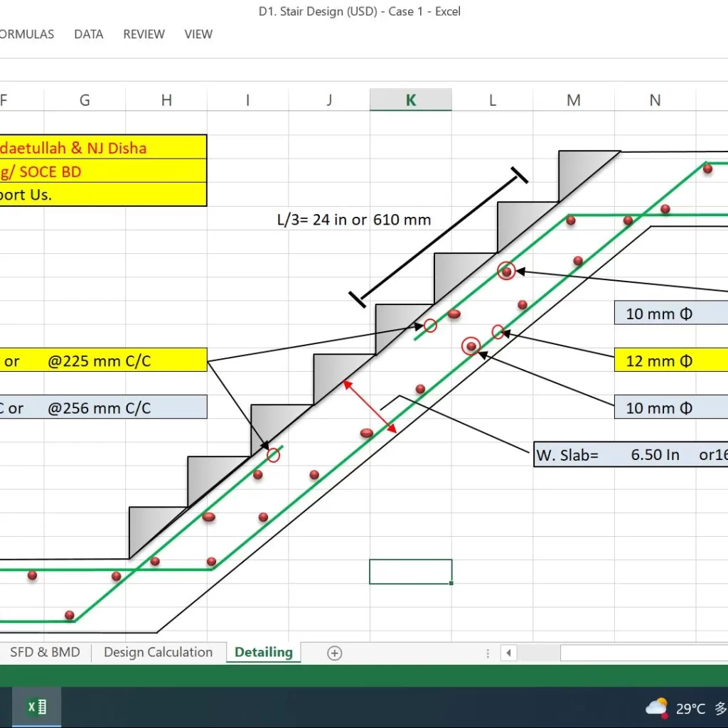This screenshot has width=728, height=728.
Task: Click the 'port Us.' yellow cell
Action: [x=103, y=194]
